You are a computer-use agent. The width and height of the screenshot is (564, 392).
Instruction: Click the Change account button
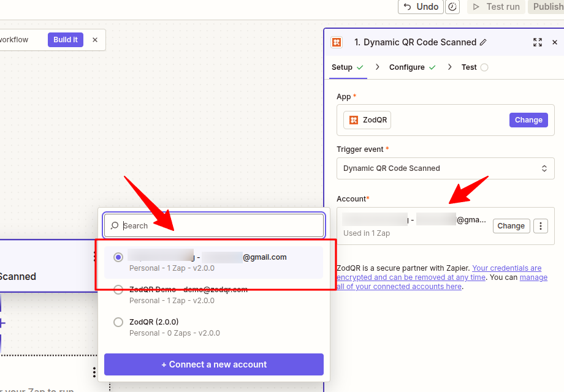[x=511, y=226]
